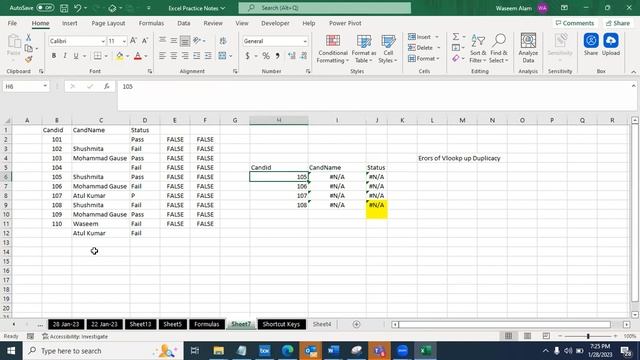Click Format cells button
This screenshot has height=360, width=640.
[424, 59]
